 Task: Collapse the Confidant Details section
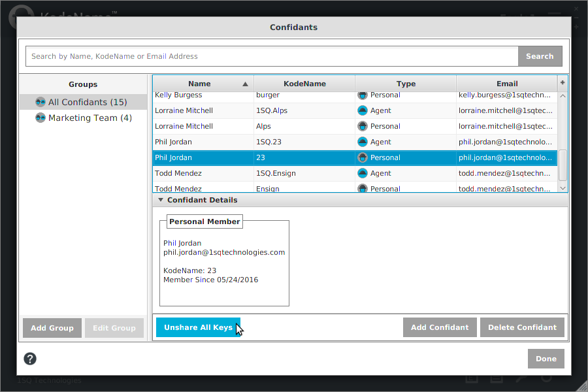161,200
